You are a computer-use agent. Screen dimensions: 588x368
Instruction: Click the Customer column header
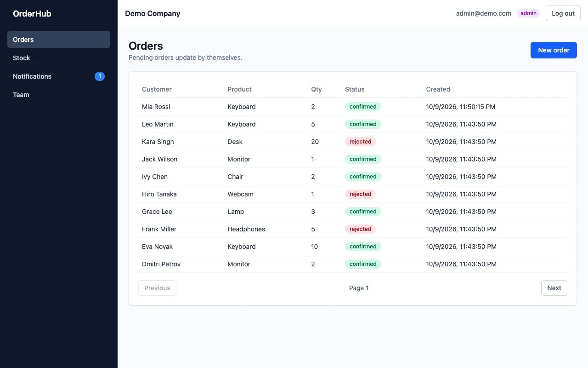(x=157, y=89)
